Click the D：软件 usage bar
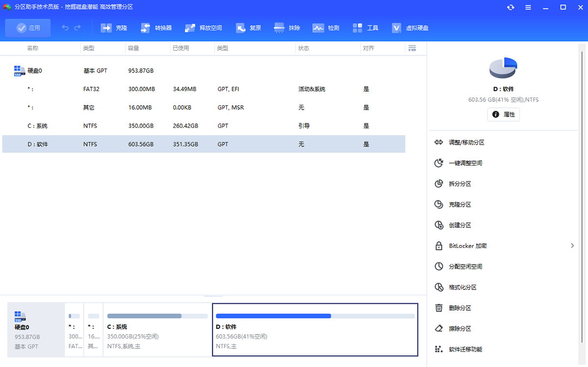588x367 pixels. tap(315, 316)
